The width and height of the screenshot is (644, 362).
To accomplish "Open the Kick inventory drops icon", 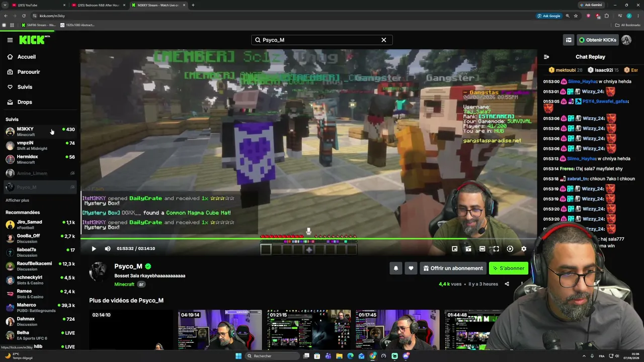I will (569, 40).
